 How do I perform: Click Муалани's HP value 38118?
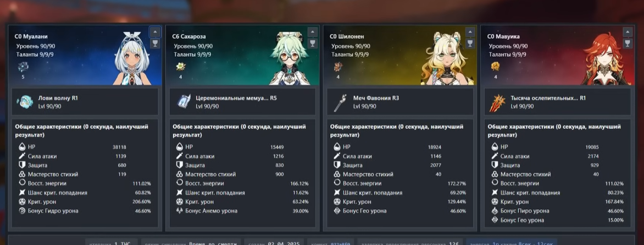pyautogui.click(x=119, y=147)
